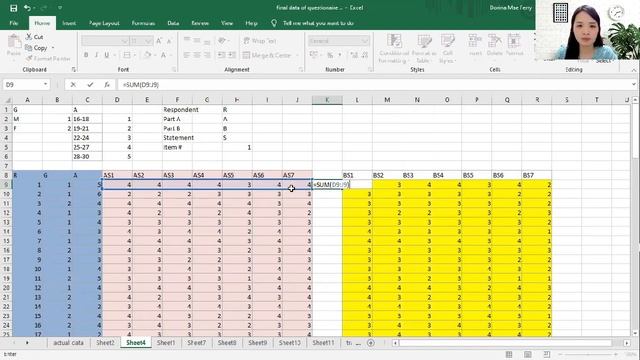
Task: Switch to Normal view in status bar
Action: 509,354
